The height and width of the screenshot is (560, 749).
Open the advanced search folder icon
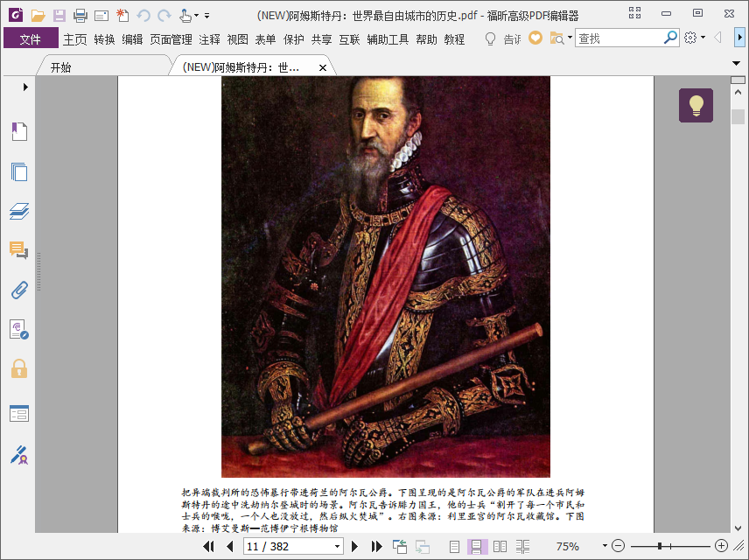(x=557, y=38)
